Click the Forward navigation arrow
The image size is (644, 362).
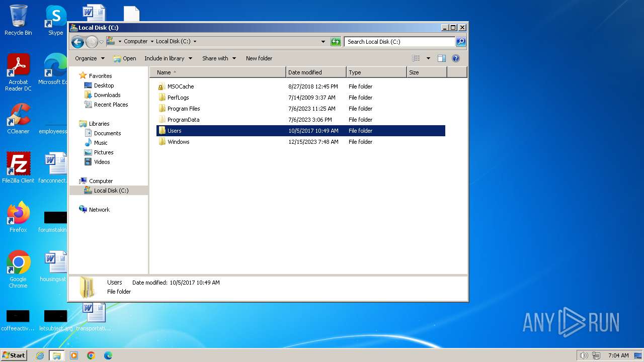click(x=92, y=42)
